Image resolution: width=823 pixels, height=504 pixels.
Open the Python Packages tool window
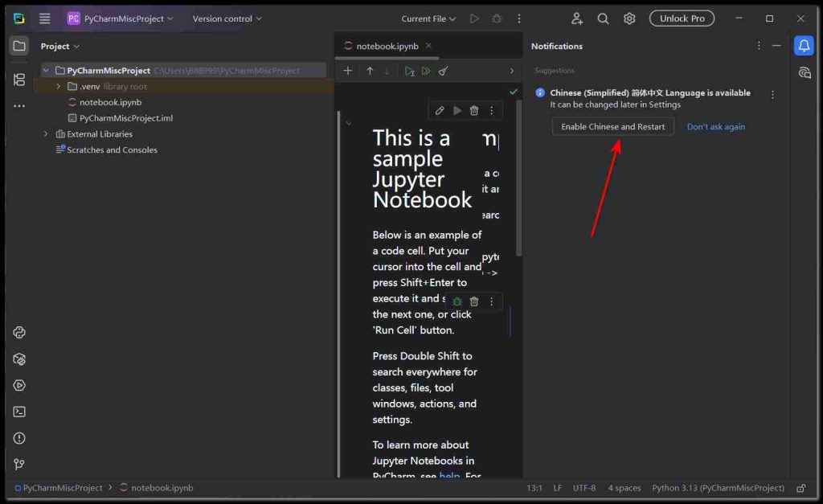19,359
